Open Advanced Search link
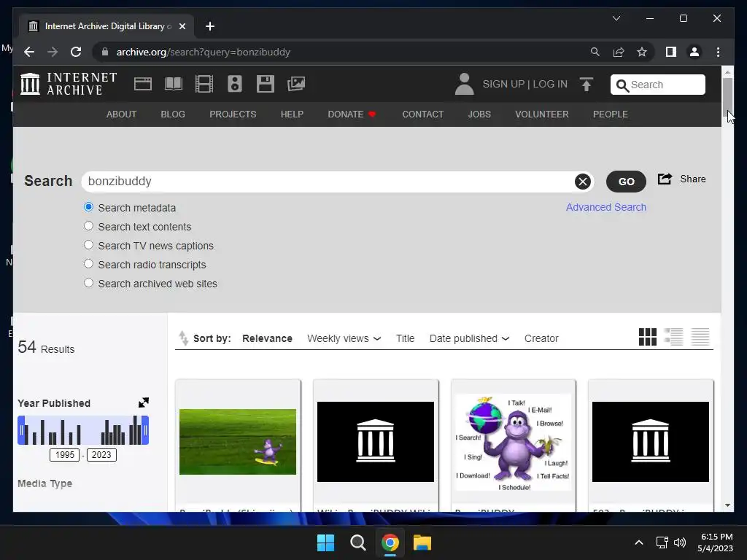The width and height of the screenshot is (747, 560). 606,207
